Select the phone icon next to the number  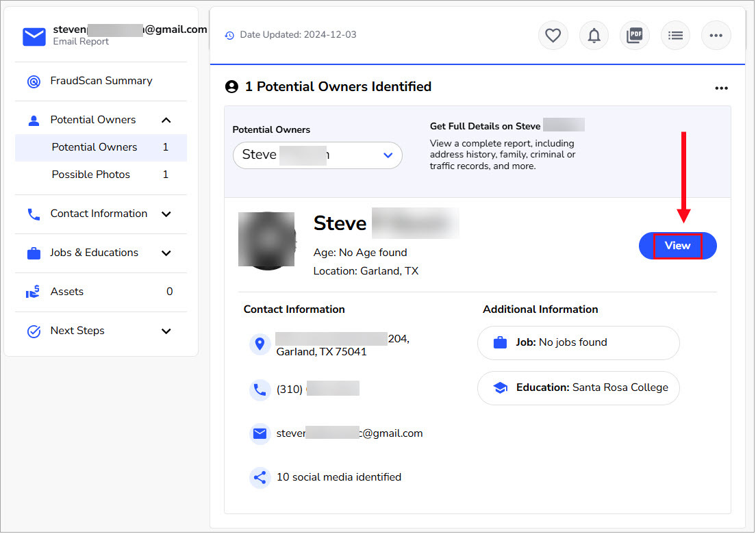260,389
